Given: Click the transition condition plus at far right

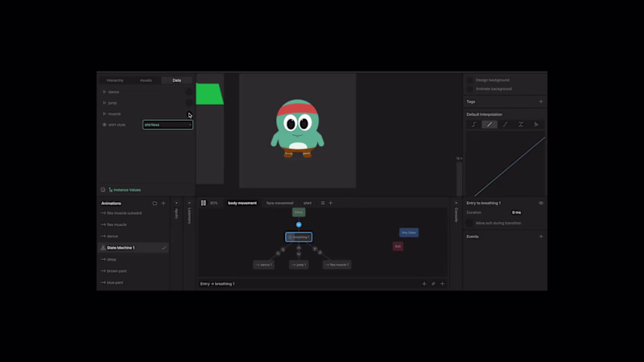Looking at the screenshot, I should point(442,284).
